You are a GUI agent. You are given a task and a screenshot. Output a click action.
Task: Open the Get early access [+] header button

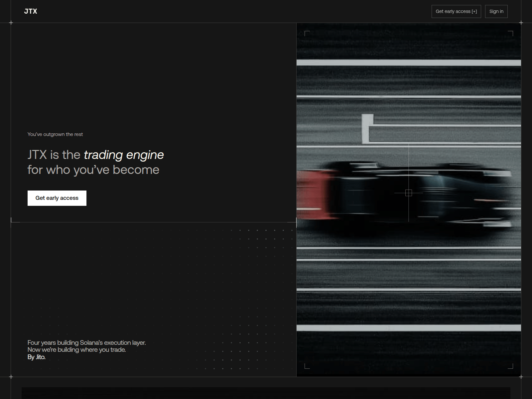[x=456, y=11]
